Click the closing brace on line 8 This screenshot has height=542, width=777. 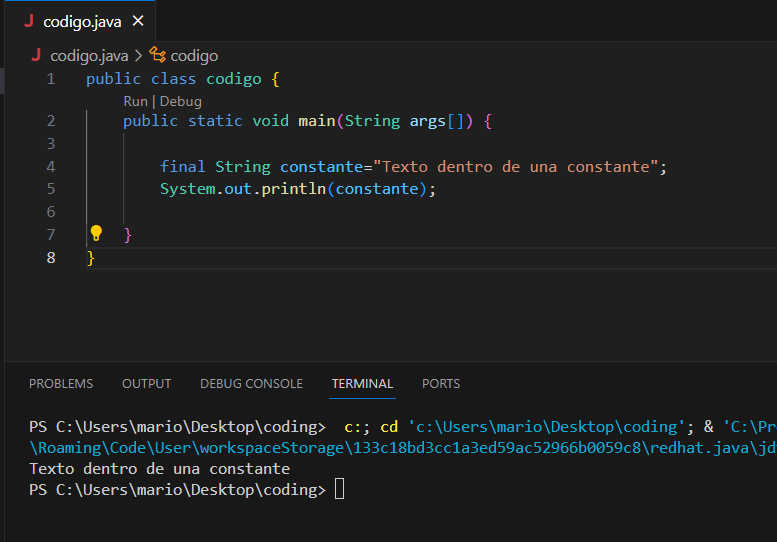pos(90,258)
